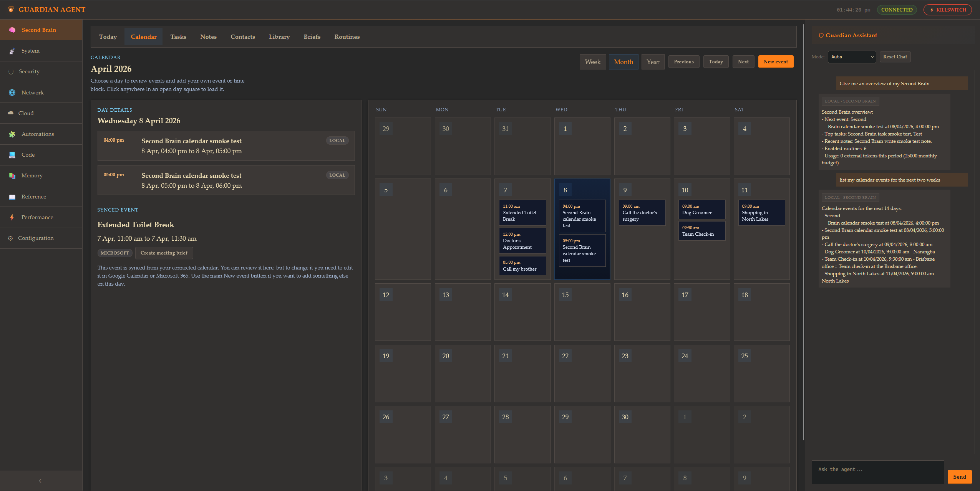The width and height of the screenshot is (980, 491).
Task: Open the 05:00 pm smoke test detail row
Action: click(226, 180)
